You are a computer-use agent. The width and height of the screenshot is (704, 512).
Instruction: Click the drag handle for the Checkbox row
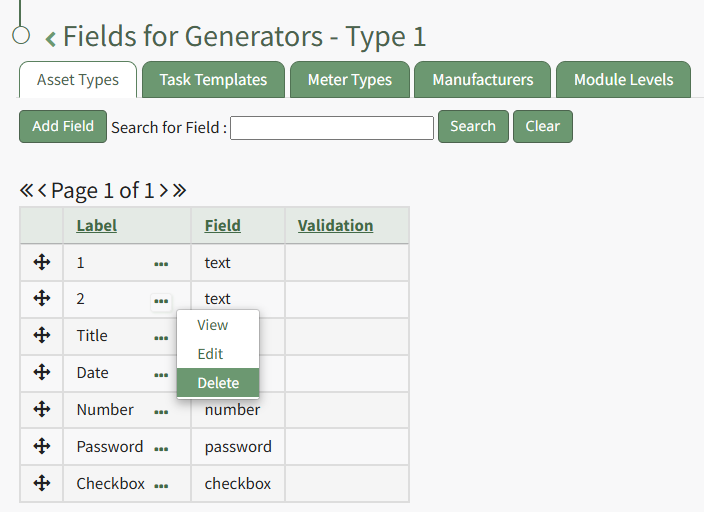(42, 483)
